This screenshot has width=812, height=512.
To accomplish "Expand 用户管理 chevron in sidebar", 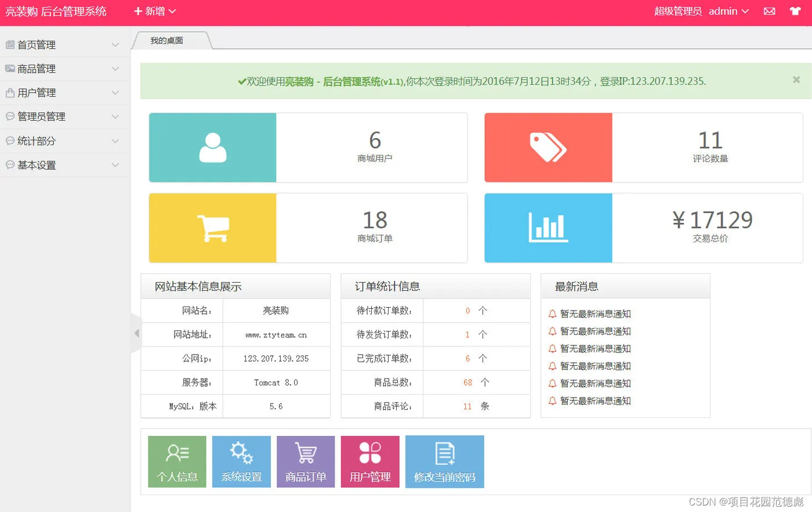I will (x=115, y=93).
